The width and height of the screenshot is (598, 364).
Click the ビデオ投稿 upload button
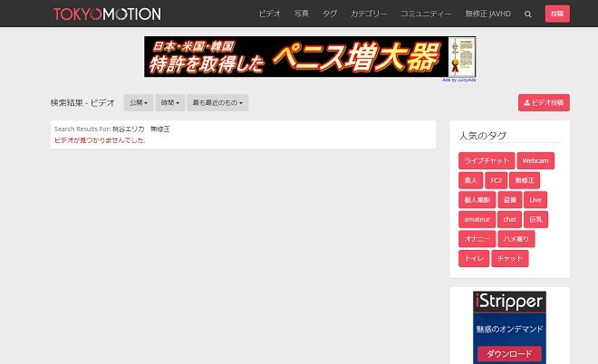[x=544, y=103]
